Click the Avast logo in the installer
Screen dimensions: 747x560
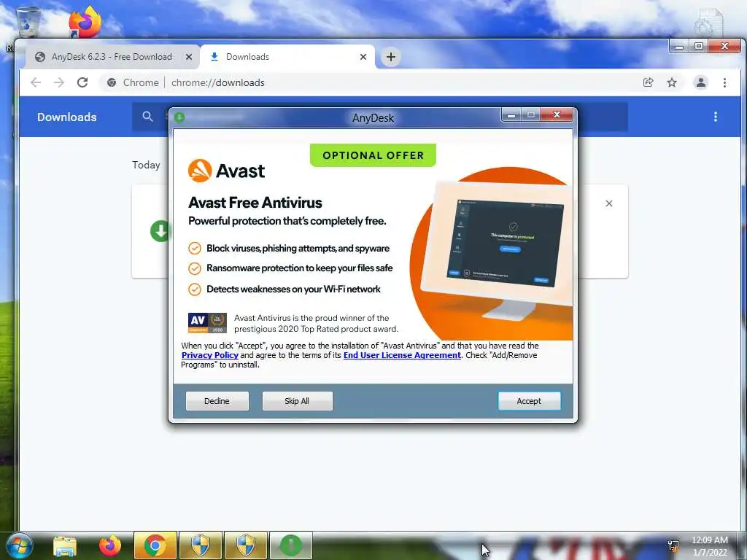(226, 171)
